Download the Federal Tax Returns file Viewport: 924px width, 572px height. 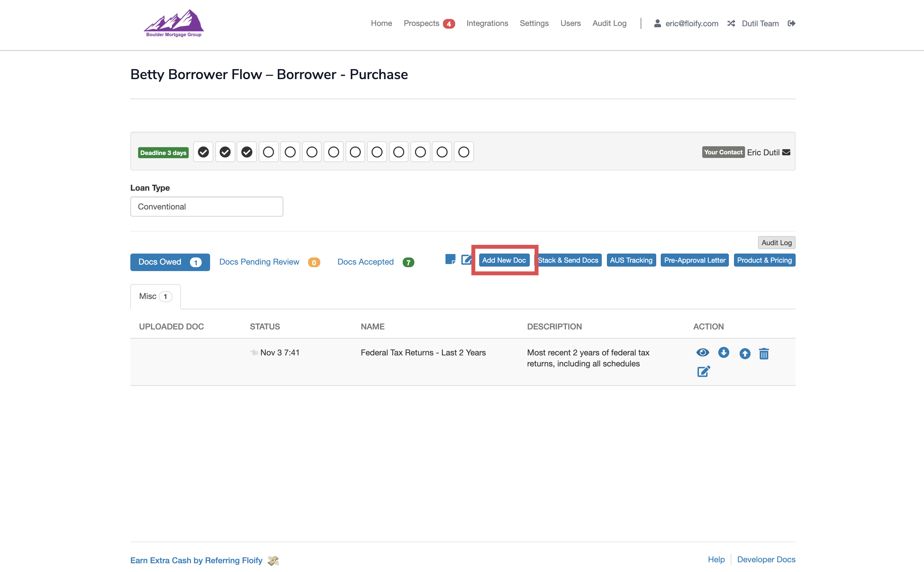click(724, 352)
